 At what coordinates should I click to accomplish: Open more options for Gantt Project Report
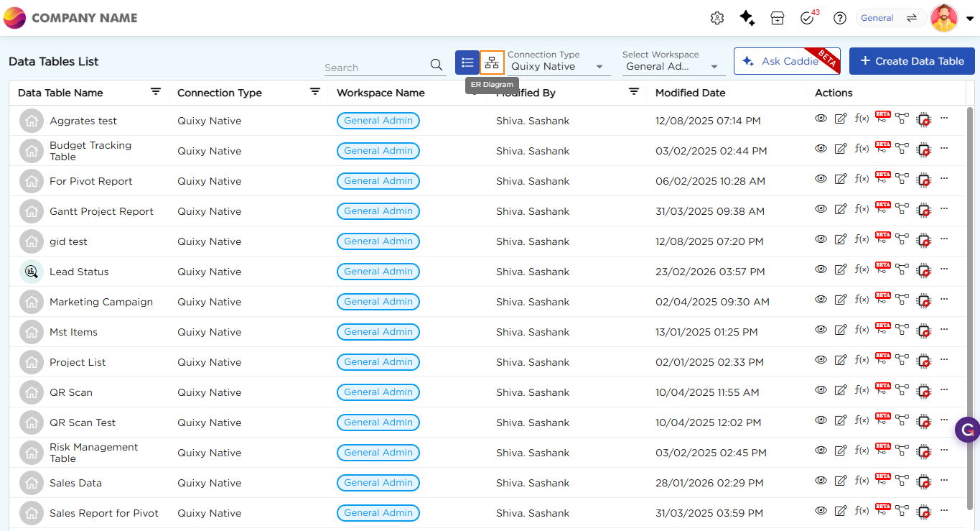coord(944,209)
